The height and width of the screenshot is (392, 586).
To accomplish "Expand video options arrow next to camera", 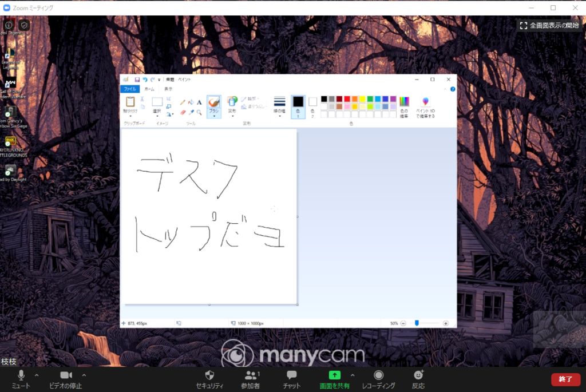I will pyautogui.click(x=84, y=375).
